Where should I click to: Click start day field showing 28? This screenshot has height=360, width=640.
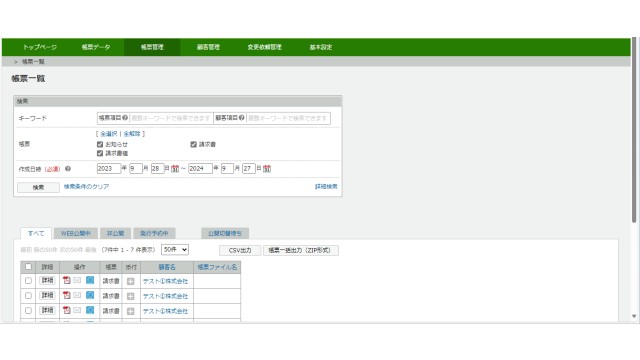tap(158, 169)
